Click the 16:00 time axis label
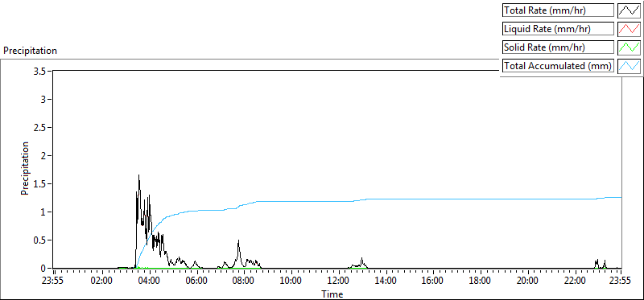Screen dimensions: 644x300 pos(433,282)
